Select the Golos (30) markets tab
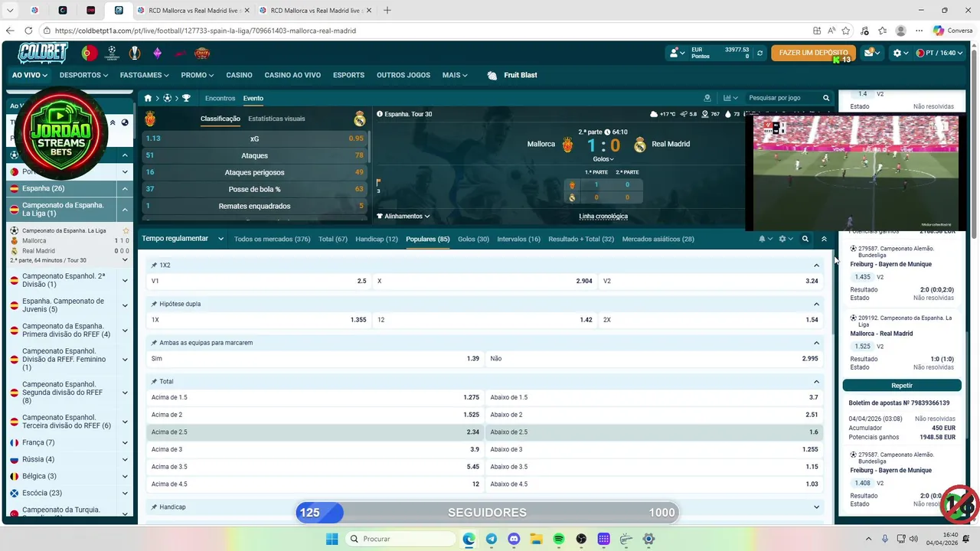This screenshot has width=980, height=551. pyautogui.click(x=473, y=239)
